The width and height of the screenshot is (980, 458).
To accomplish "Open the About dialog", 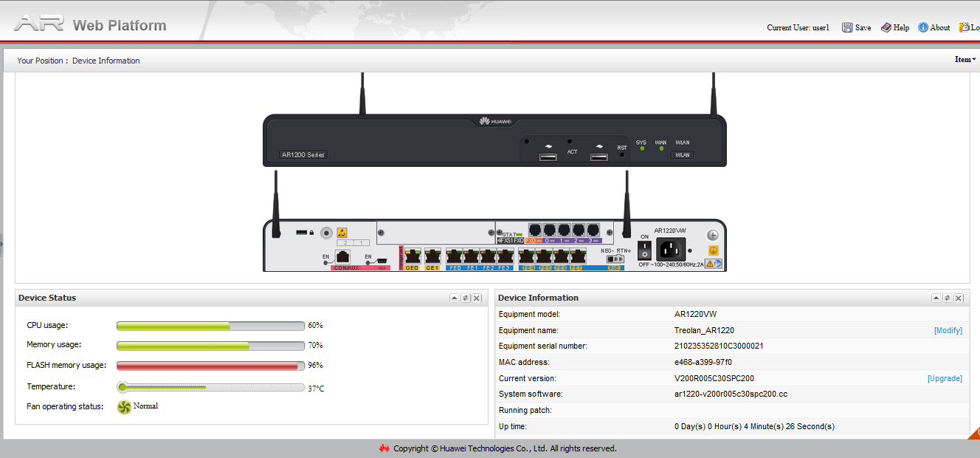I will tap(934, 27).
